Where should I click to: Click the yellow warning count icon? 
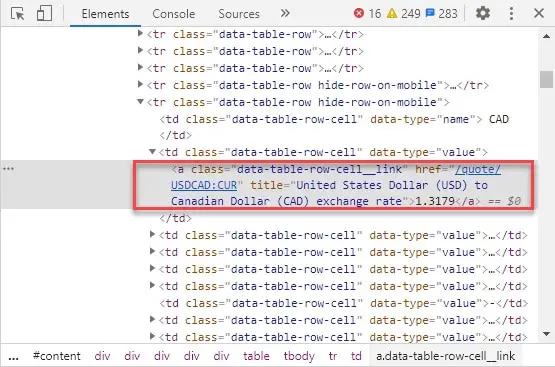[x=392, y=13]
